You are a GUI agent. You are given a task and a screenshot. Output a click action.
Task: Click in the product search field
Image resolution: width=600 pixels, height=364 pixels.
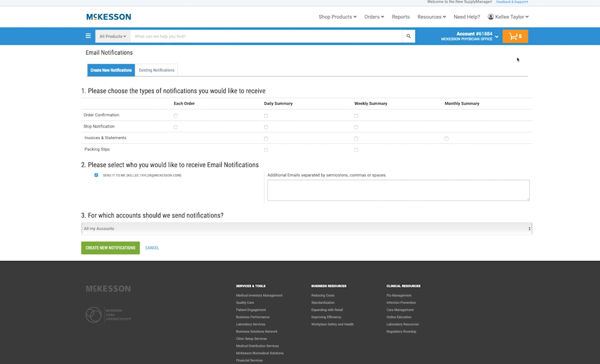(x=266, y=36)
